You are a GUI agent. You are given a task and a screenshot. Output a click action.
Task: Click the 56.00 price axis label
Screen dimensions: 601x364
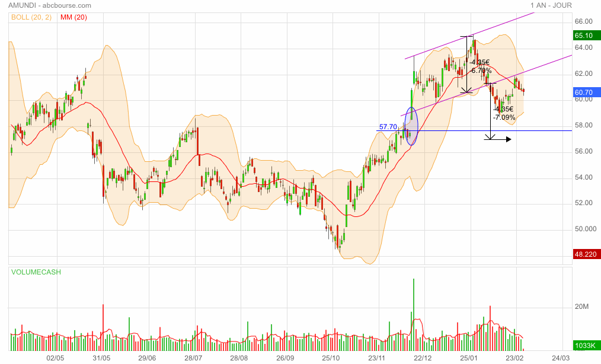(583, 152)
